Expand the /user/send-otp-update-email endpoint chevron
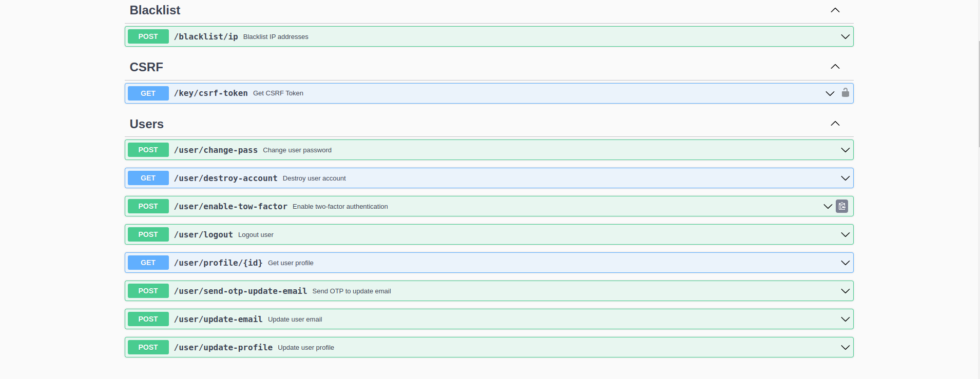The height and width of the screenshot is (379, 980). 845,291
